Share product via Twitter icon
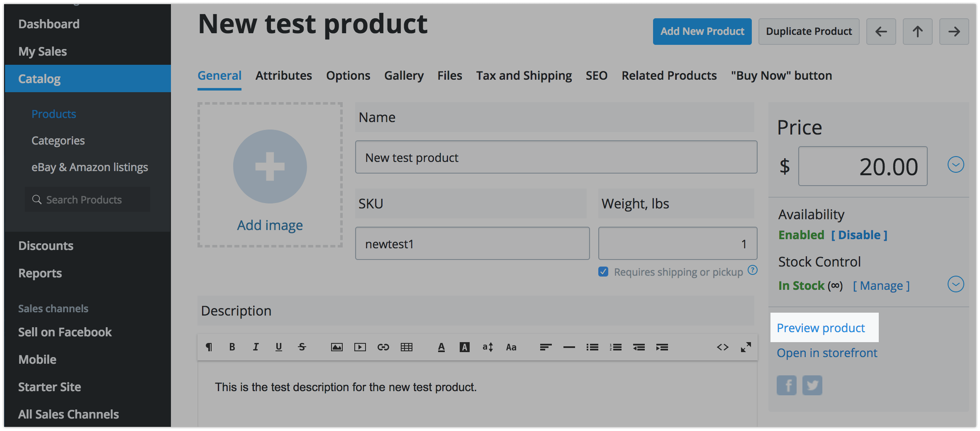Viewport: 980px width, 431px height. click(812, 385)
